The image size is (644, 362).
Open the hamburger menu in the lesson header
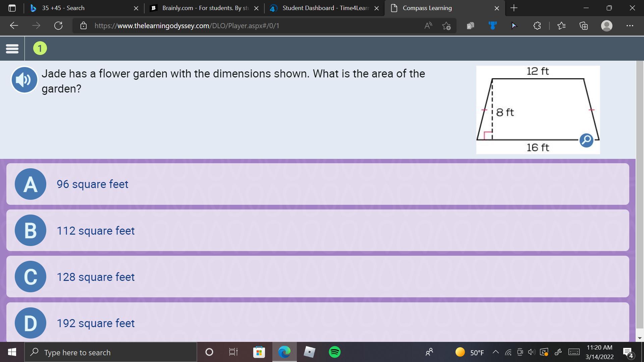(12, 49)
